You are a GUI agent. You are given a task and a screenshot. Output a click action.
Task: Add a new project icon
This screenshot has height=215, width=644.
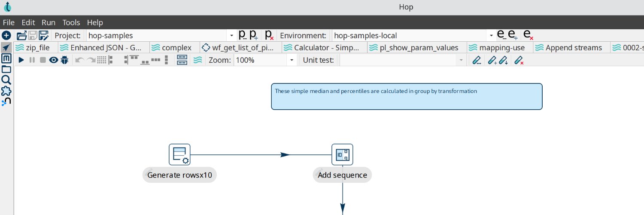pyautogui.click(x=254, y=35)
